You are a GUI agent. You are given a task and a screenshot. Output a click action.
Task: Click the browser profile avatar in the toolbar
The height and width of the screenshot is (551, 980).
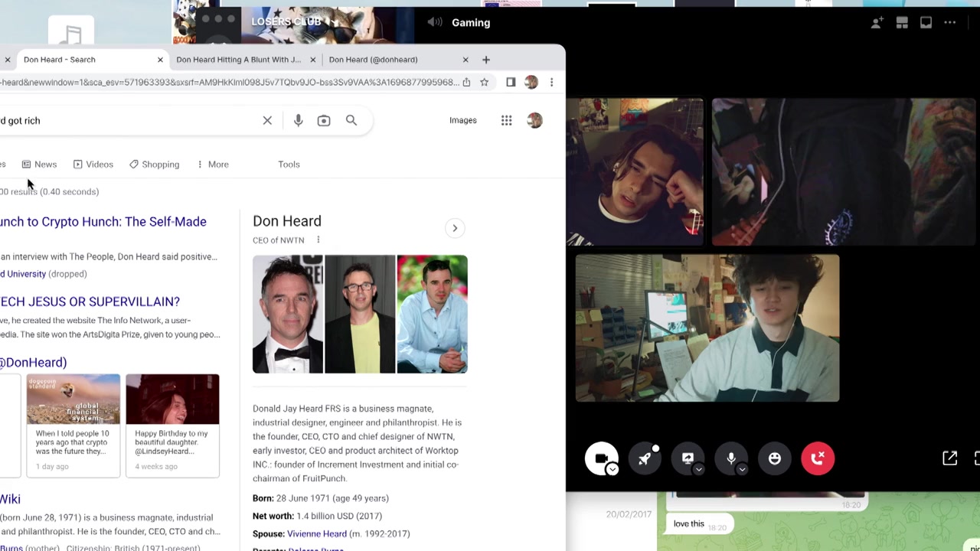pos(531,82)
